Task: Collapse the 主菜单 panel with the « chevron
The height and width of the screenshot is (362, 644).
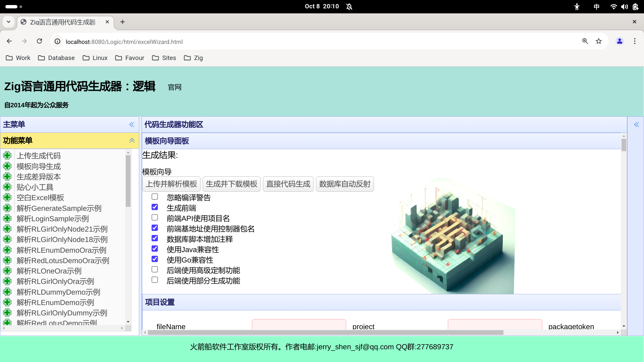Action: click(x=131, y=124)
